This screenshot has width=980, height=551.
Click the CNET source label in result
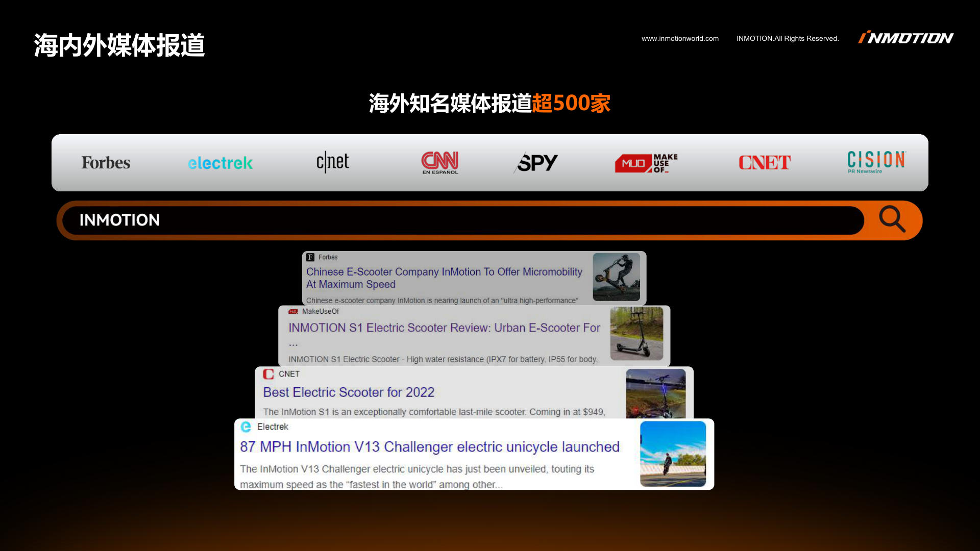click(x=289, y=374)
